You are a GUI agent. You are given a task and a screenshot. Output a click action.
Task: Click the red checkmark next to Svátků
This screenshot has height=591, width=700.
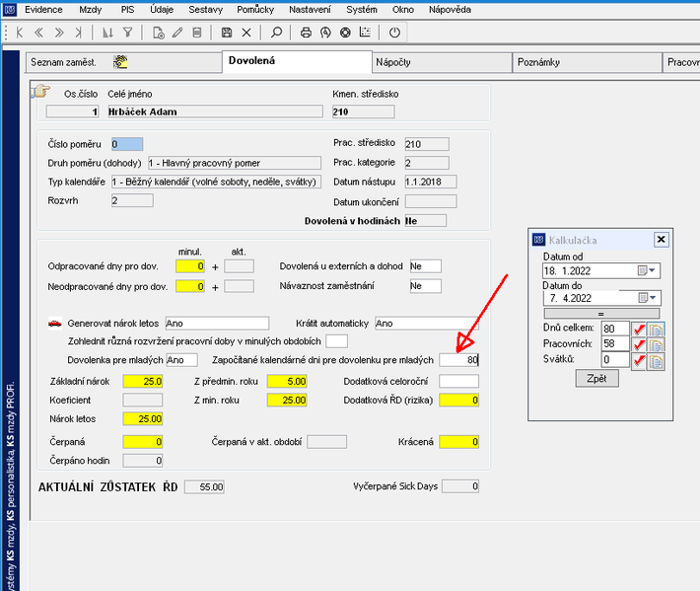pyautogui.click(x=639, y=361)
